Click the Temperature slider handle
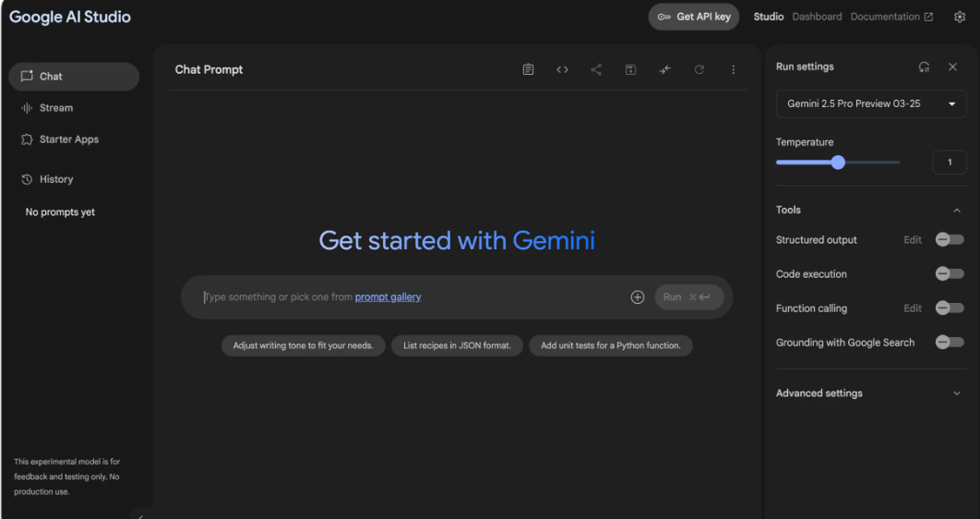 [838, 163]
